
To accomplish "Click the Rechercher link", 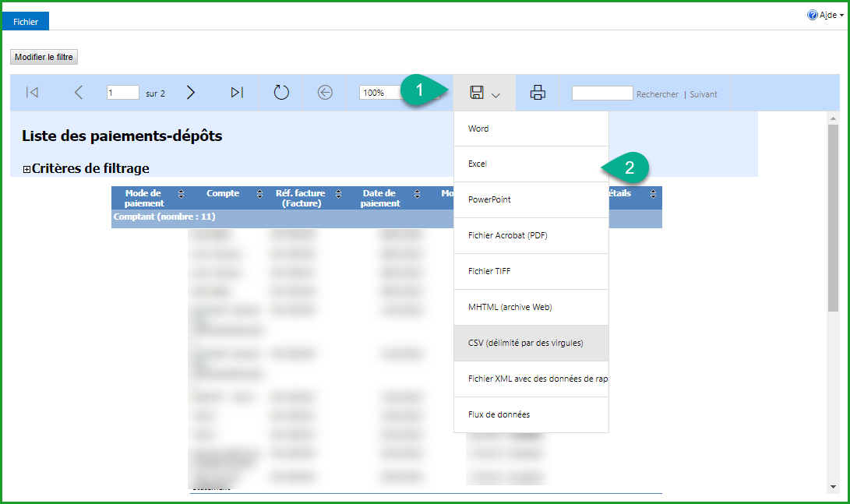I will pos(657,94).
